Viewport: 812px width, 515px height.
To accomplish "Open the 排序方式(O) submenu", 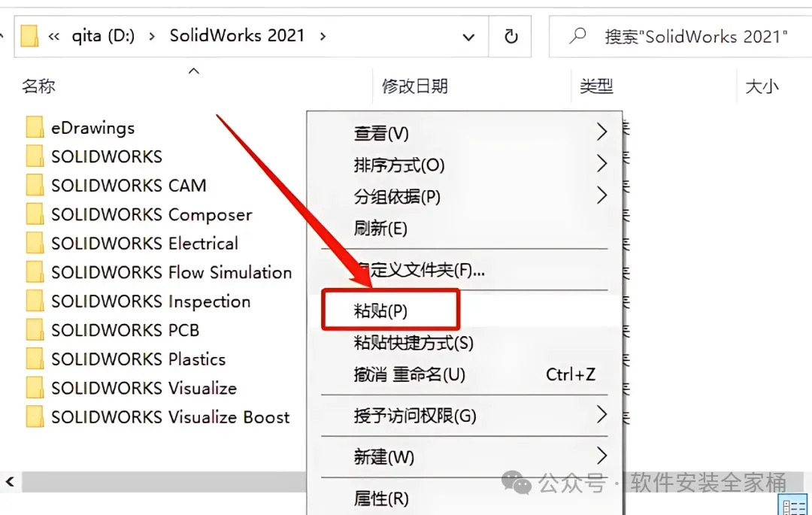I will 465,165.
